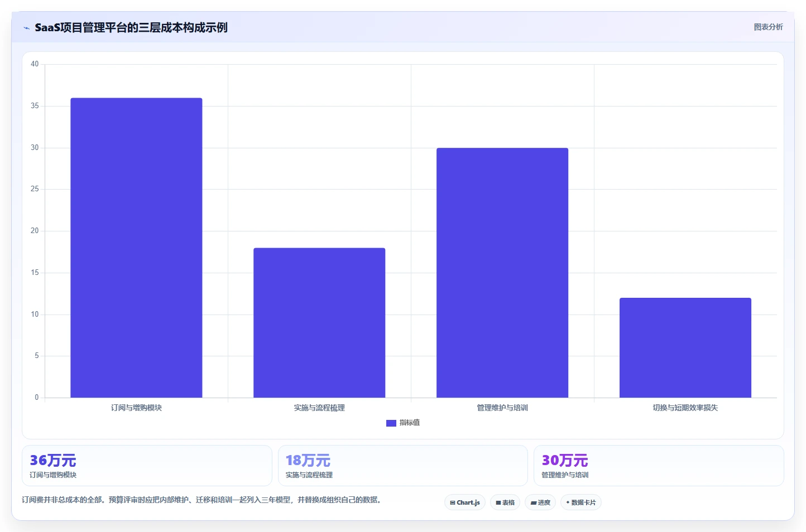Click the SaaS项目管理平台 chart title
The image size is (806, 532).
(x=131, y=27)
